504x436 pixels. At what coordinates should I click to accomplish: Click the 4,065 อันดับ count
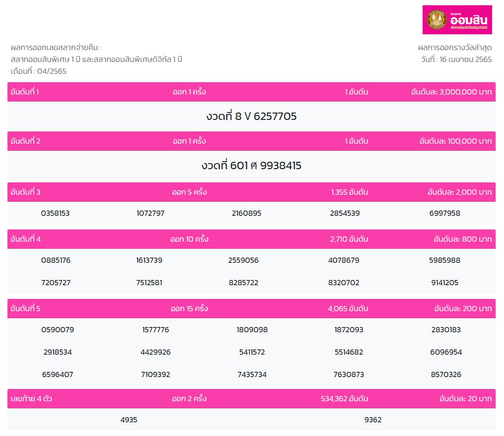[348, 309]
